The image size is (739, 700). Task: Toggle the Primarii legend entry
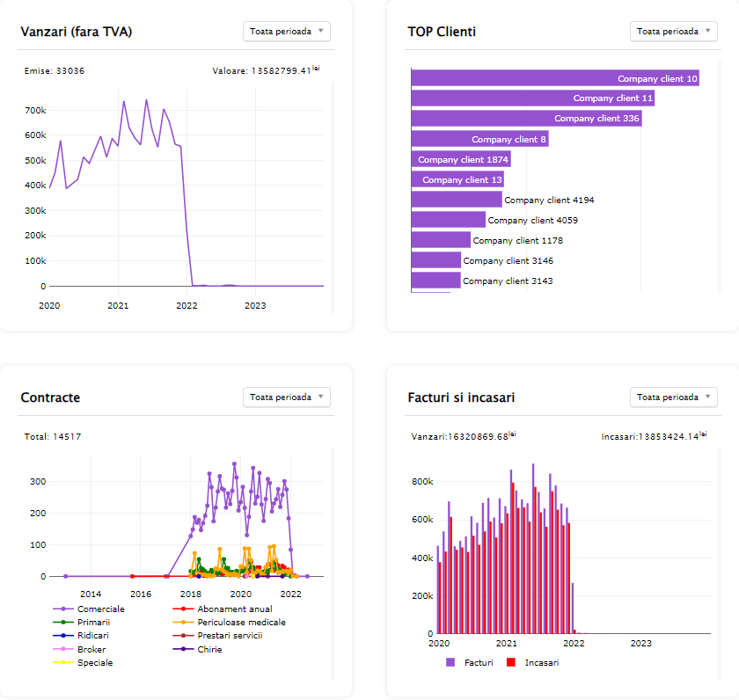pos(93,622)
